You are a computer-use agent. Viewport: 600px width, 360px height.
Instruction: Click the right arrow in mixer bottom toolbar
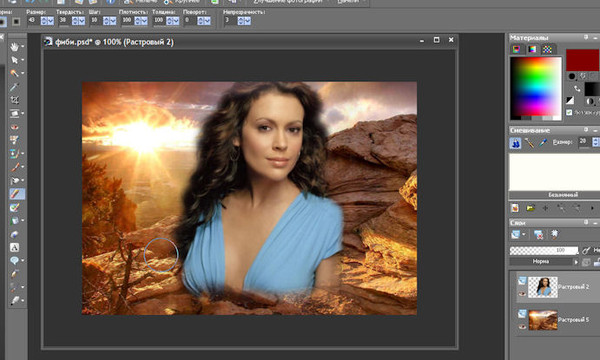[592, 208]
